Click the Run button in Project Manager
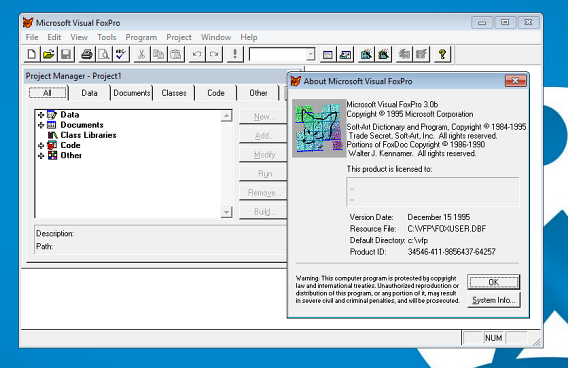 point(264,174)
